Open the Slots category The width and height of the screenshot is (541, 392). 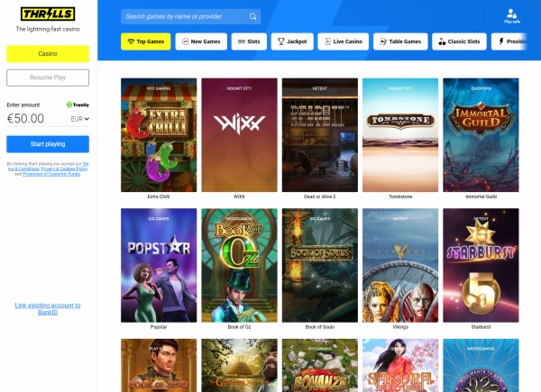(x=249, y=41)
